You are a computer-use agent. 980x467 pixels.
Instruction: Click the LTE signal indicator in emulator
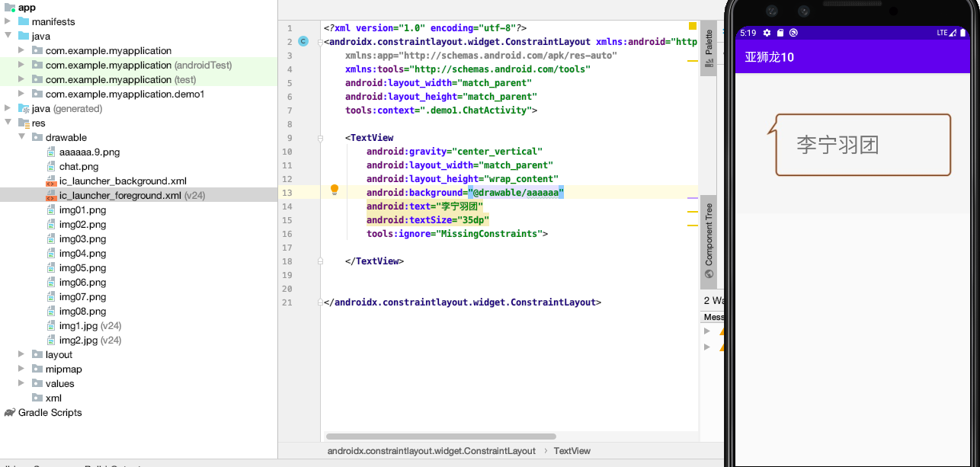[x=947, y=33]
